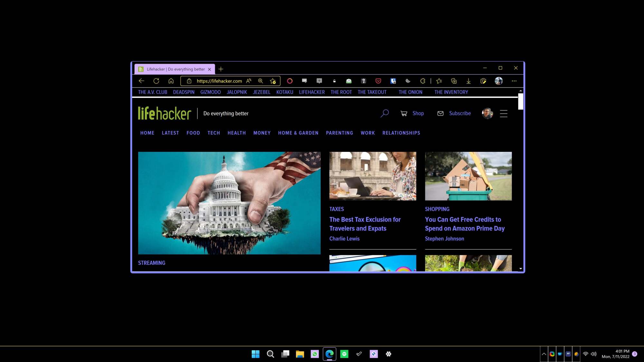This screenshot has width=644, height=362.
Task: Click the TAXES category label
Action: 336,209
